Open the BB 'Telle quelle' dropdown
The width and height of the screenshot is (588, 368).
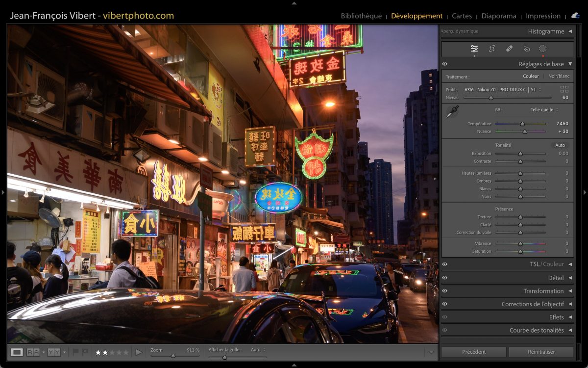coord(544,110)
